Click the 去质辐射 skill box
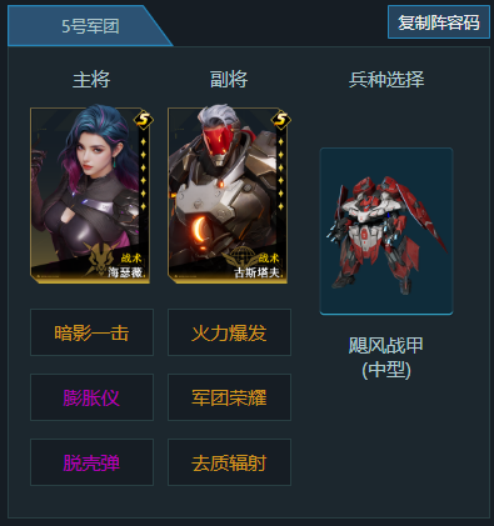Screen dimensions: 494x527 click(229, 462)
